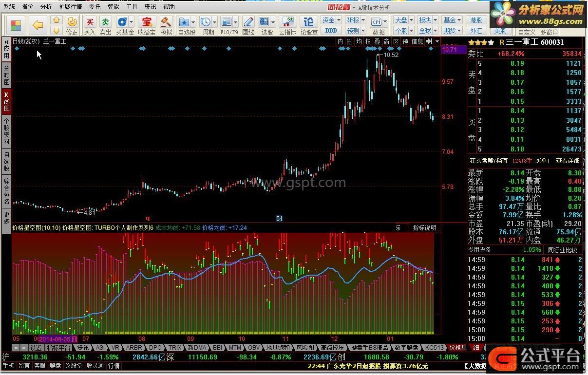Click the 模拟 gavel simulation icon

(166, 25)
